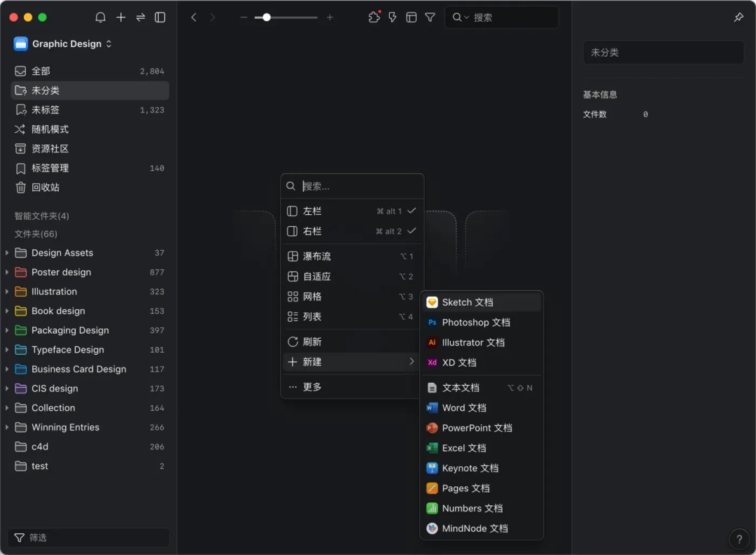
Task: Expand the Poster design folder
Action: [x=7, y=272]
